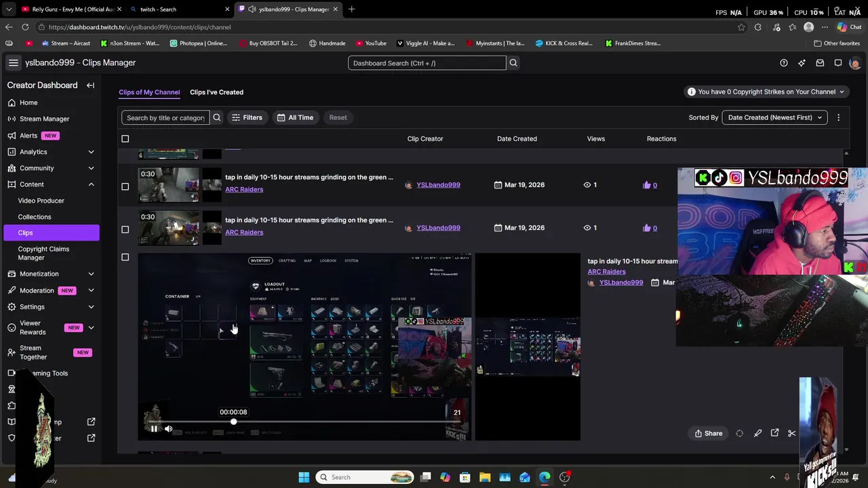
Task: Open ARC Raiders link in the expanded clip
Action: click(606, 272)
